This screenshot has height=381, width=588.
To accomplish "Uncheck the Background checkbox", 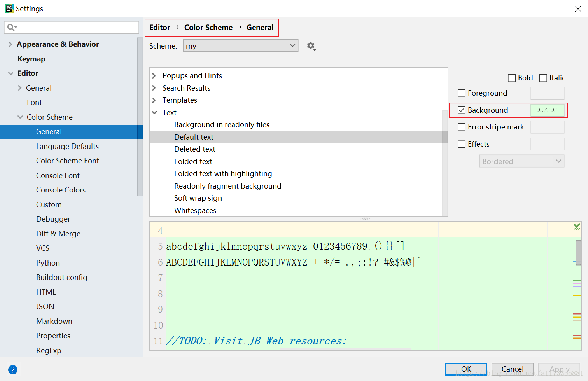I will pos(462,110).
